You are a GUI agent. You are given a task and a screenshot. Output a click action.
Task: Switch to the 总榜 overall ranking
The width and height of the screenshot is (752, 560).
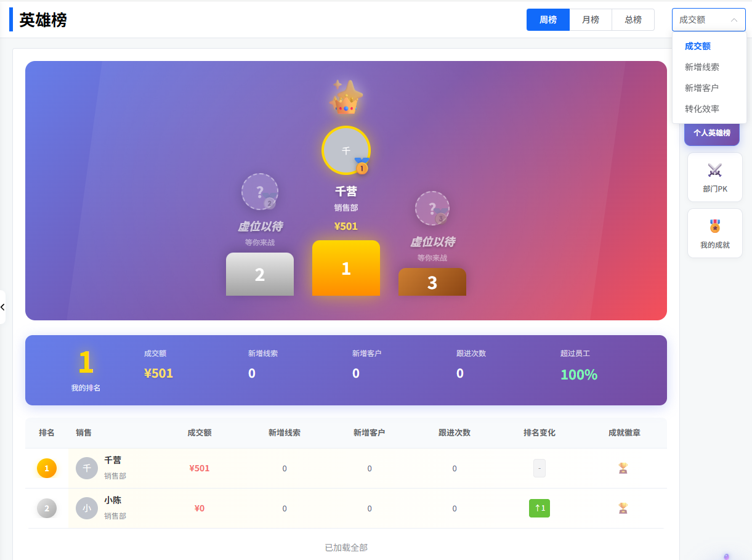(633, 20)
